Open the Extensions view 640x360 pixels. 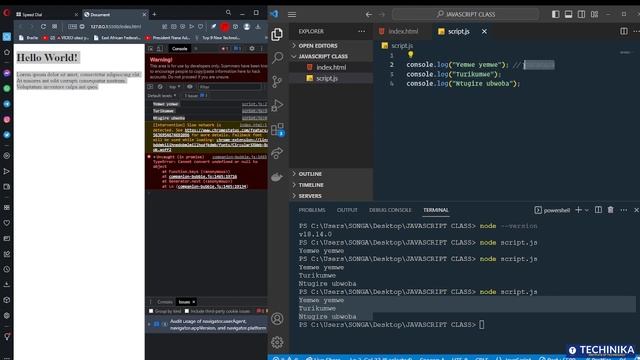(x=277, y=129)
